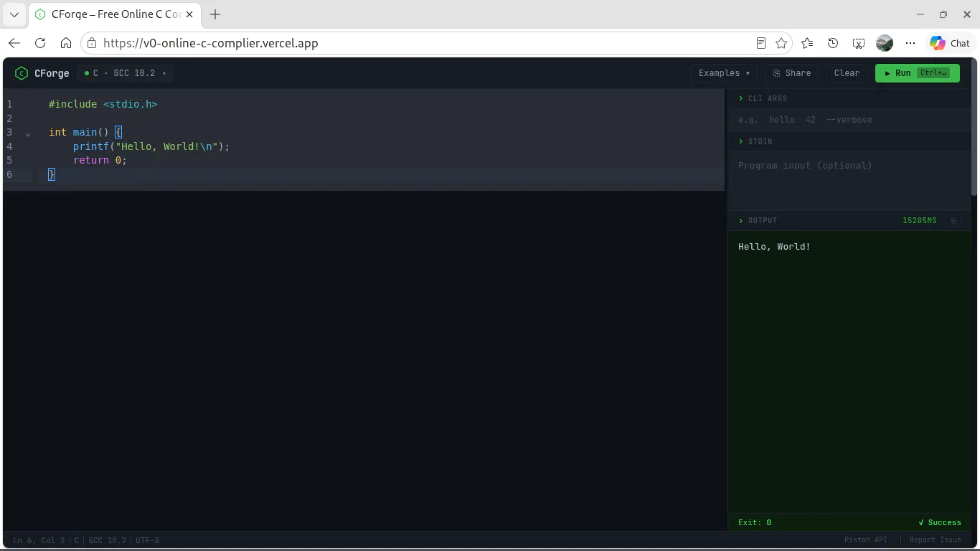Fold main function using the gutter arrow on line 3
Image resolution: width=980 pixels, height=551 pixels.
click(x=27, y=133)
